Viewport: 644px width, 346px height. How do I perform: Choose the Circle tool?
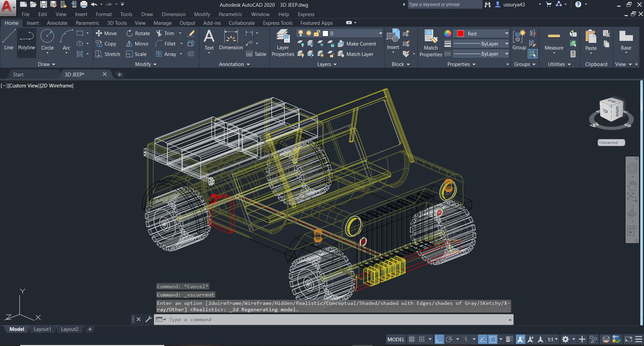click(x=47, y=40)
